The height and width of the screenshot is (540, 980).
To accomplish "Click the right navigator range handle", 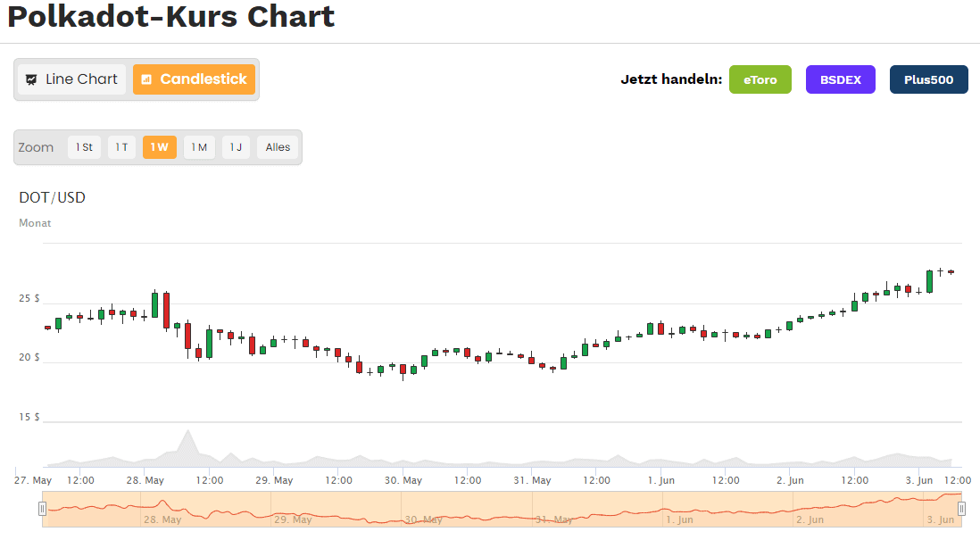I will (x=962, y=509).
